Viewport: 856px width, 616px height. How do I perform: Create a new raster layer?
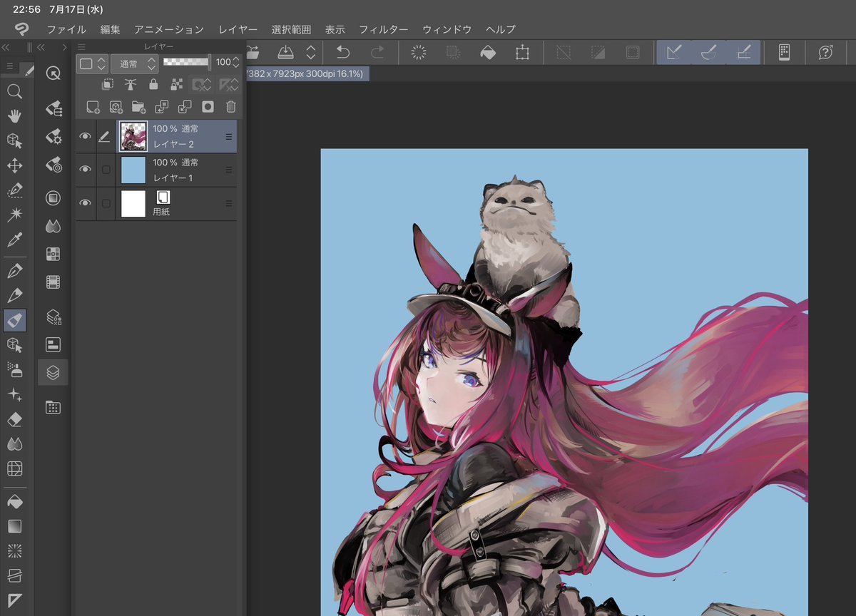point(93,107)
